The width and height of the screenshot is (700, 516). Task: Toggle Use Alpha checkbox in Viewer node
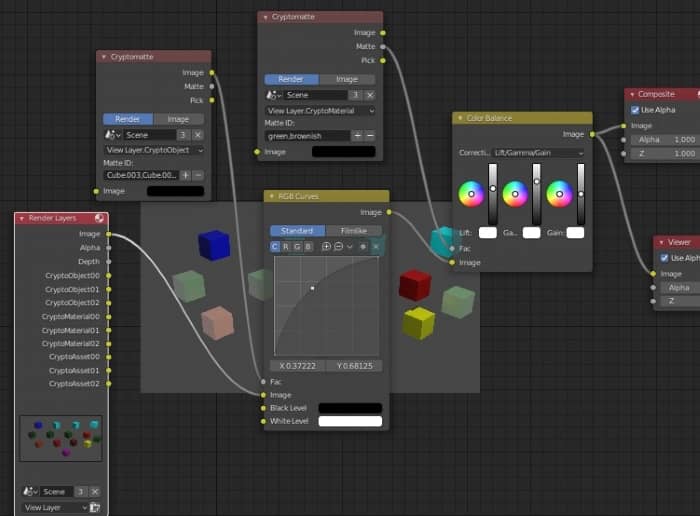[664, 258]
